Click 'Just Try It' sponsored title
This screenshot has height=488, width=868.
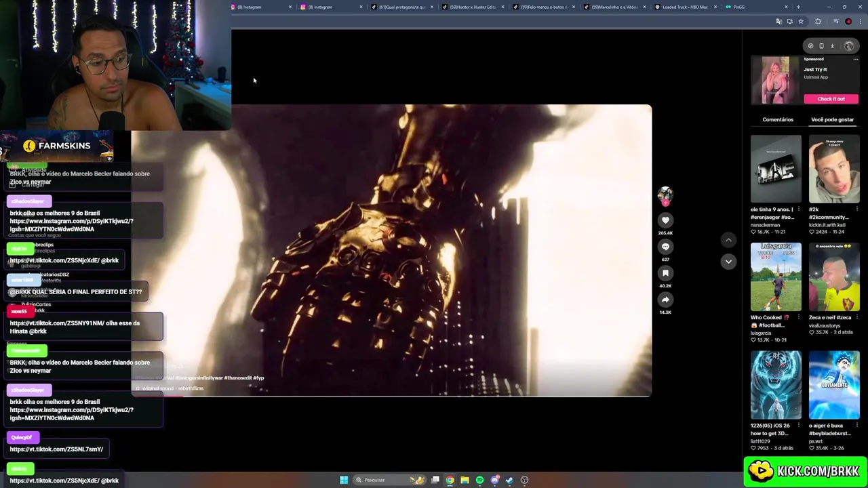(815, 69)
